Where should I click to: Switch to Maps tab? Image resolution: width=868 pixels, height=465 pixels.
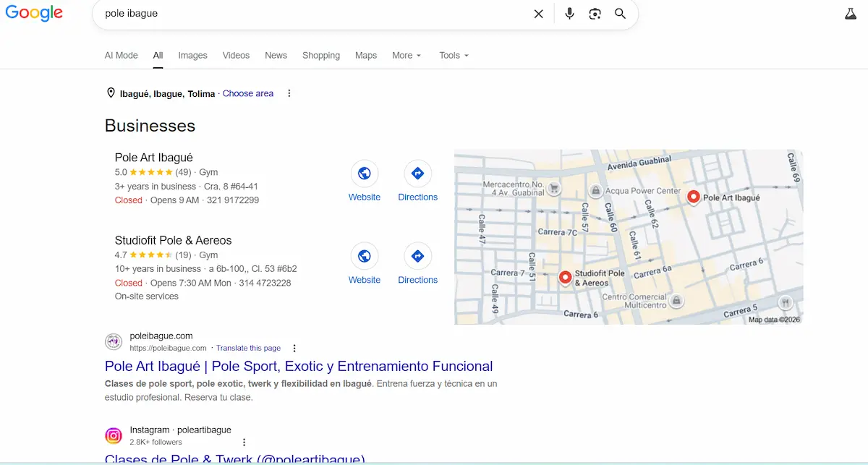tap(366, 55)
